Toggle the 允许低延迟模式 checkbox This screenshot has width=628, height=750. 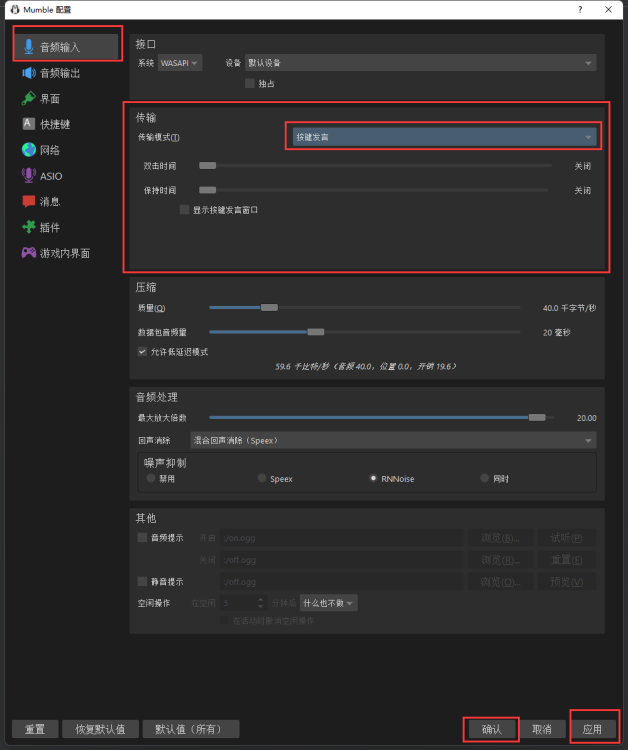click(142, 352)
